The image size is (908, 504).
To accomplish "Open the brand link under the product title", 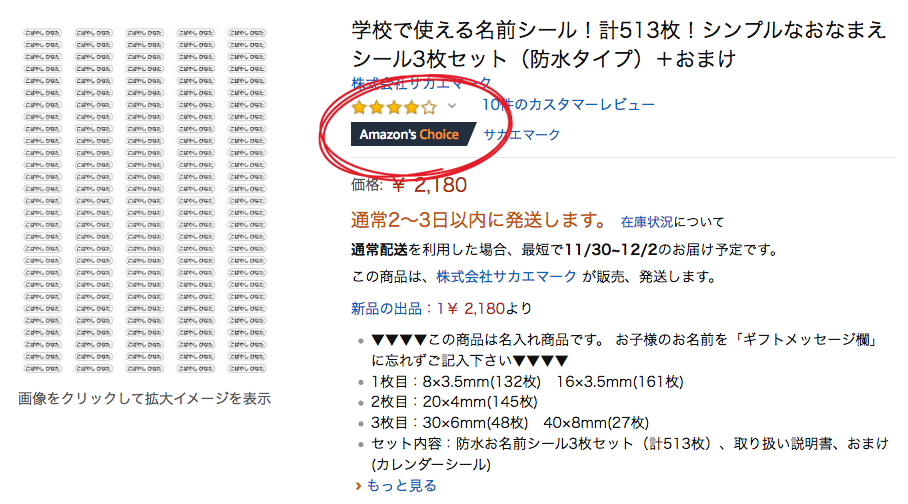I will tap(421, 82).
